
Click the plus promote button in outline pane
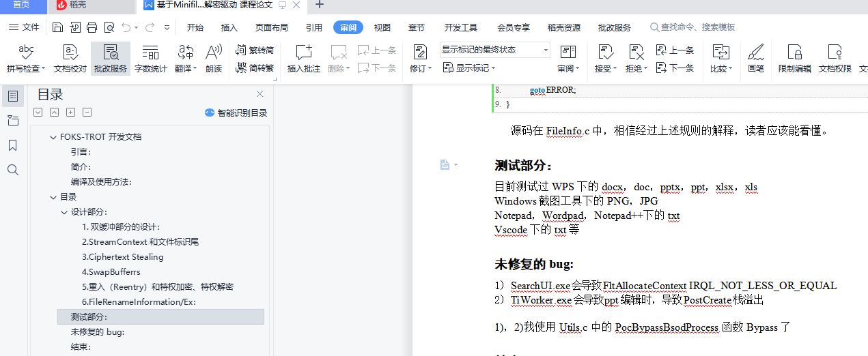point(70,113)
